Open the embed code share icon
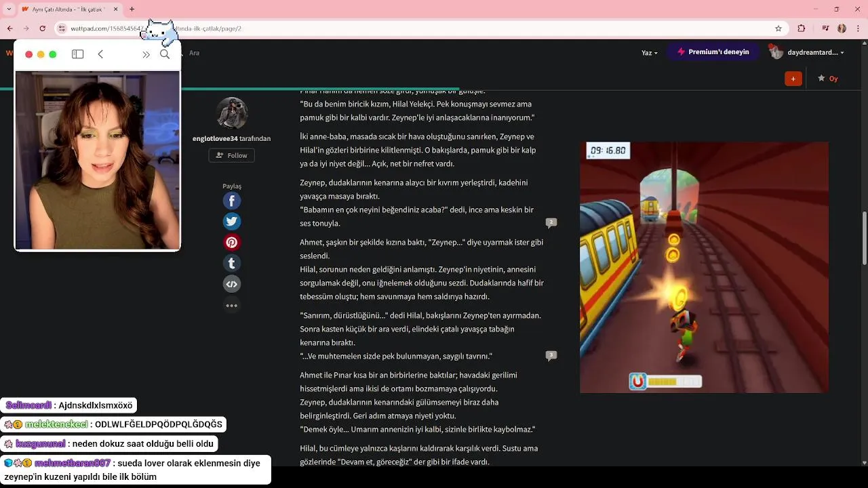This screenshot has width=868, height=488. point(232,284)
